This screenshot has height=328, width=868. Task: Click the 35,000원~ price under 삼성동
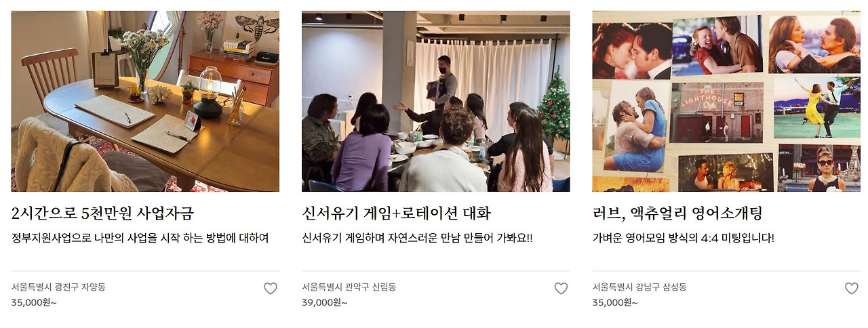pos(615,302)
